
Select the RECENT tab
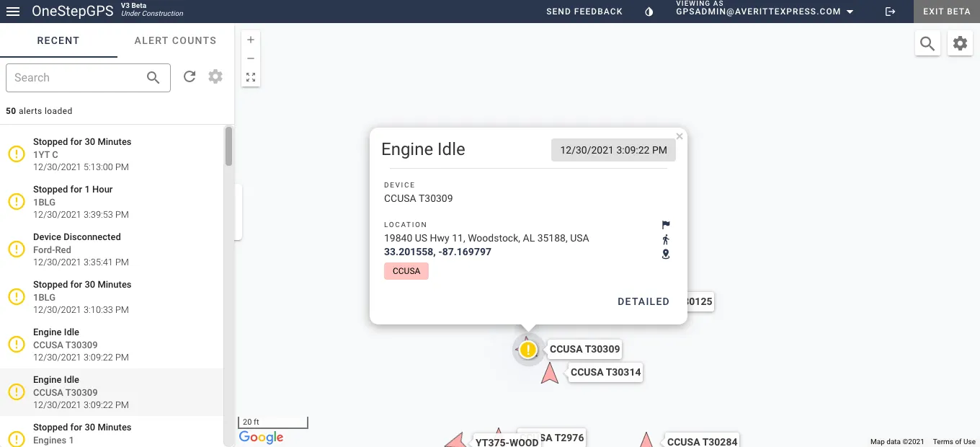[58, 41]
